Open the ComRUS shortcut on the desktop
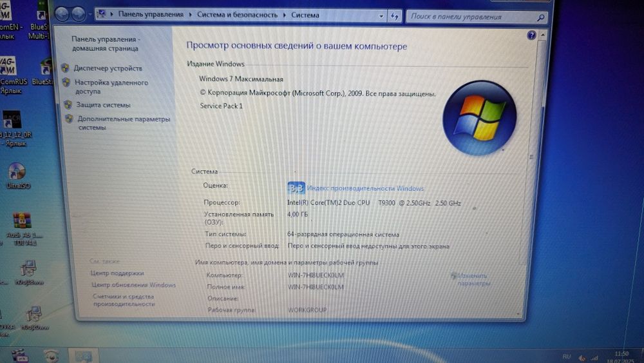 tap(12, 75)
